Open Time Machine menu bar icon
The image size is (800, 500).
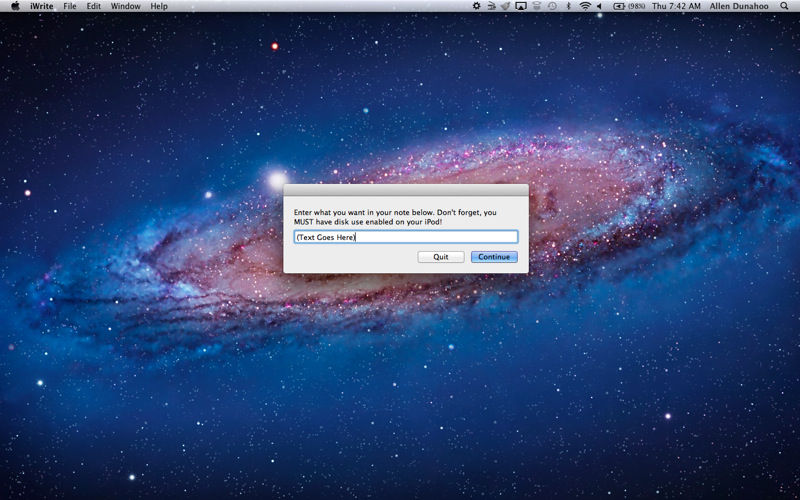552,6
